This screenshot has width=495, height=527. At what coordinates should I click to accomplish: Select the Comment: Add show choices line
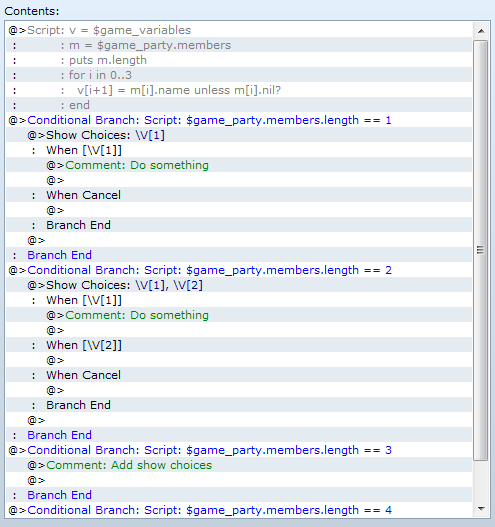click(239, 465)
